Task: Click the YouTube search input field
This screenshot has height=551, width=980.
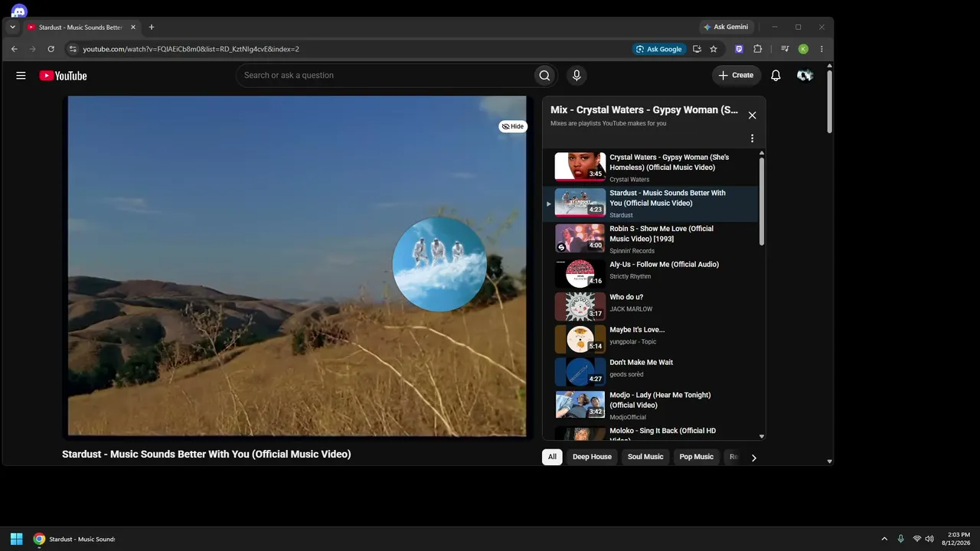Action: point(385,76)
